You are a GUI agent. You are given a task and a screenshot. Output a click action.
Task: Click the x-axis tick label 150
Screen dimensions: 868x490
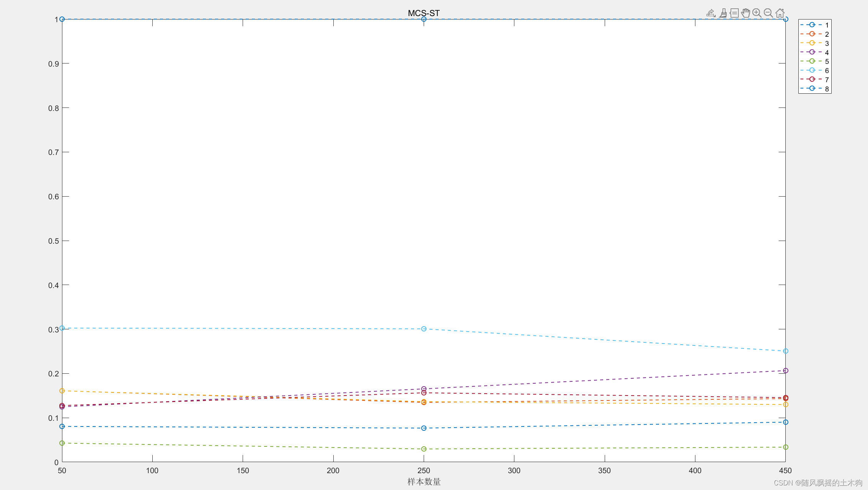click(x=243, y=471)
